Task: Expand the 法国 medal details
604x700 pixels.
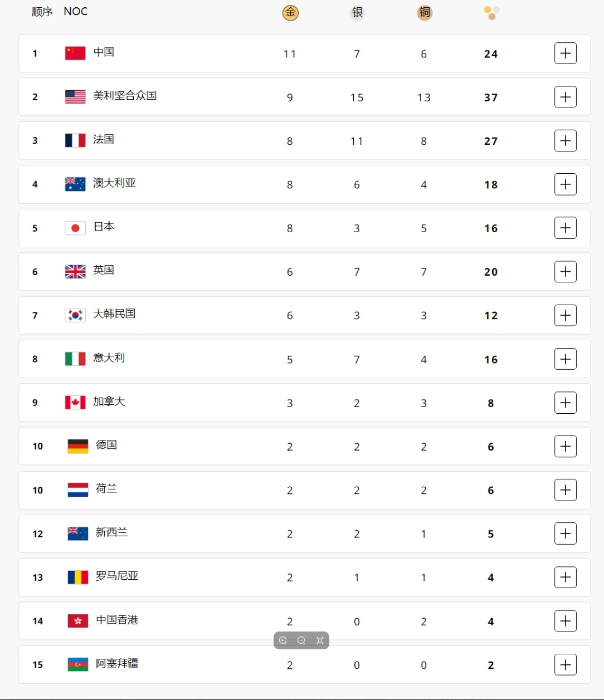Action: pyautogui.click(x=566, y=140)
